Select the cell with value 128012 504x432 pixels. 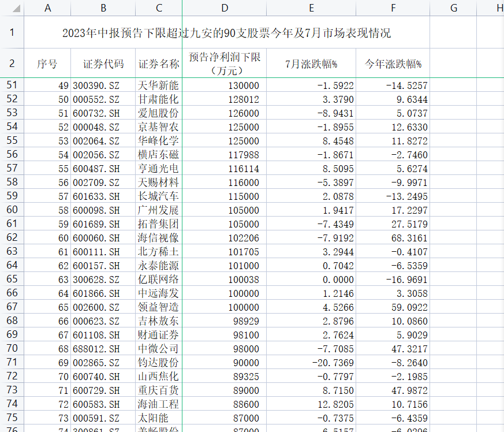pos(225,99)
